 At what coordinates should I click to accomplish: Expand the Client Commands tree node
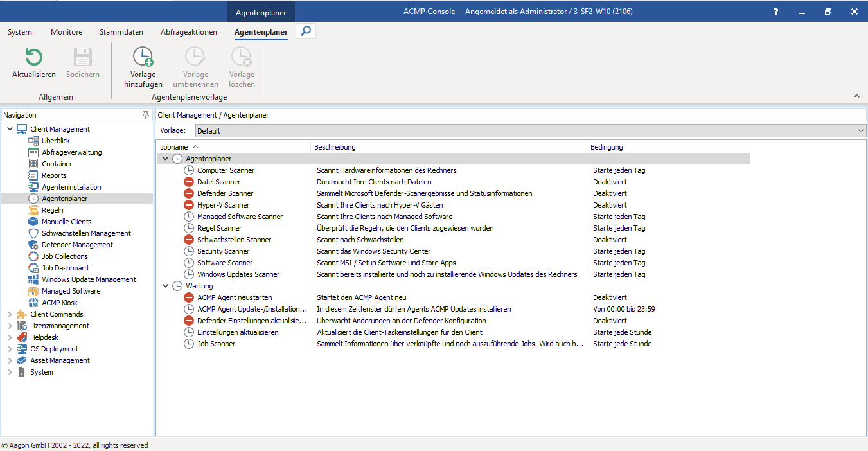(x=10, y=314)
